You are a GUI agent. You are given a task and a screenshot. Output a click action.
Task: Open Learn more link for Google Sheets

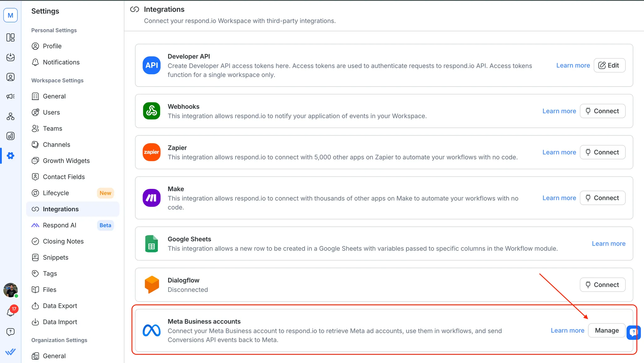(608, 244)
